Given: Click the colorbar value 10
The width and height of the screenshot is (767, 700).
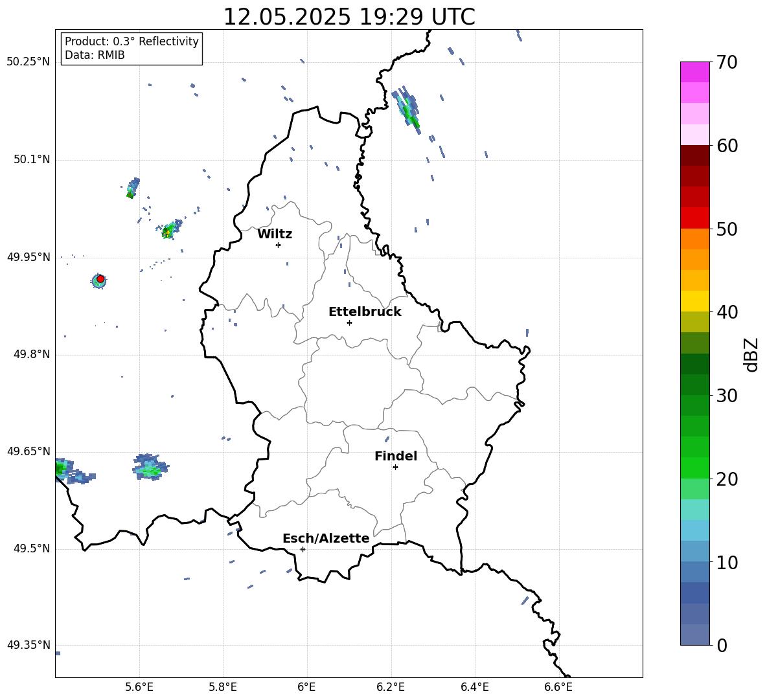Looking at the screenshot, I should pos(727,563).
